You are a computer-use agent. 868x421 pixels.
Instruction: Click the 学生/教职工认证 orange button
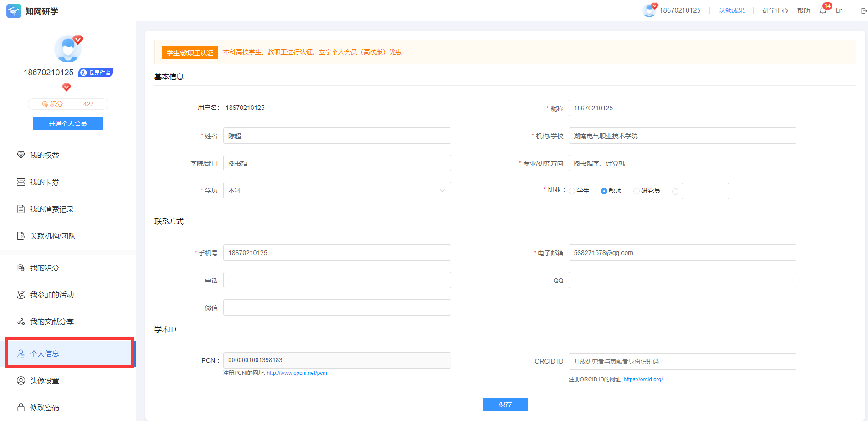click(x=190, y=52)
